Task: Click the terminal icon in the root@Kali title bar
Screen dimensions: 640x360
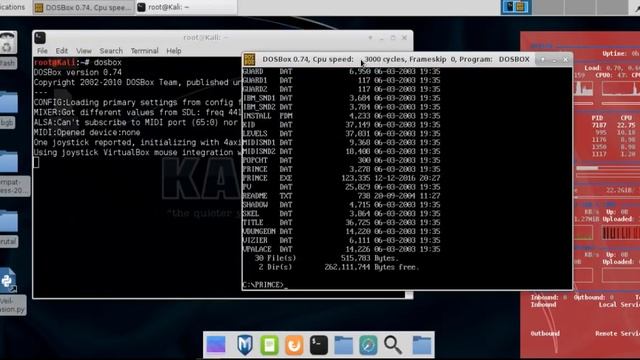Action: point(40,38)
